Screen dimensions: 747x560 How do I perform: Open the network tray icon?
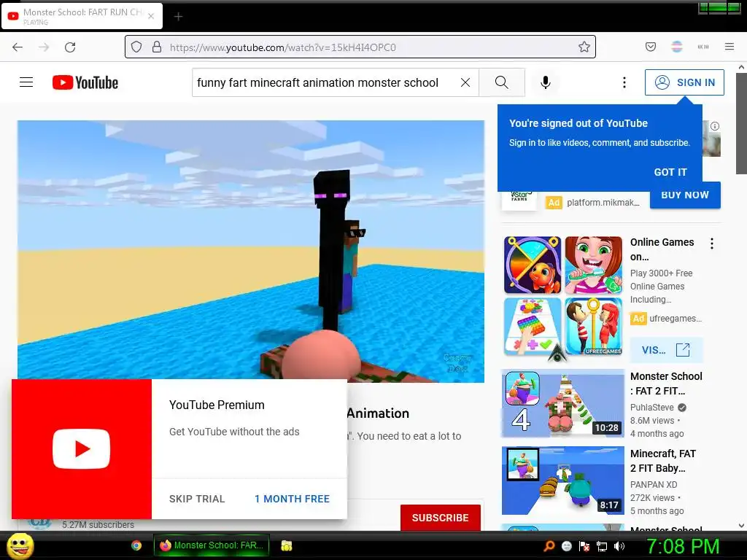click(x=602, y=546)
